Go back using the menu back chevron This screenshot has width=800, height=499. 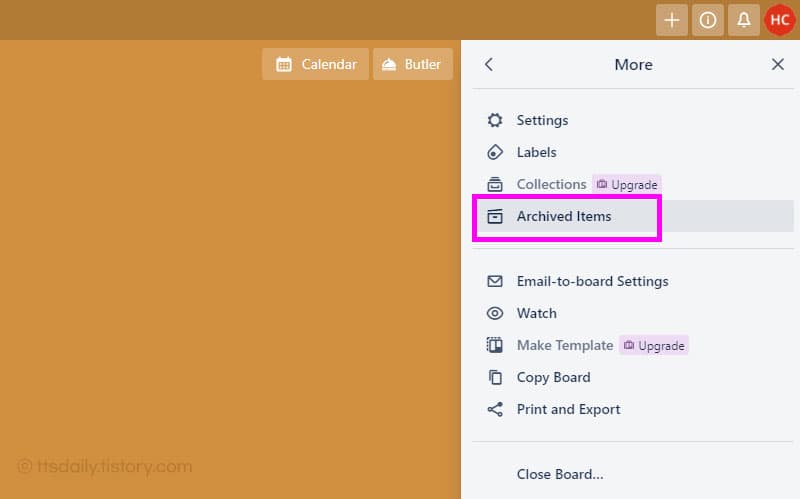click(x=489, y=64)
